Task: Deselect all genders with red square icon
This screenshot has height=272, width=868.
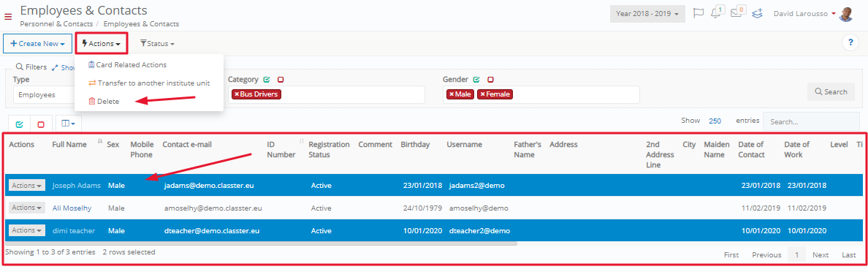Action: point(490,80)
